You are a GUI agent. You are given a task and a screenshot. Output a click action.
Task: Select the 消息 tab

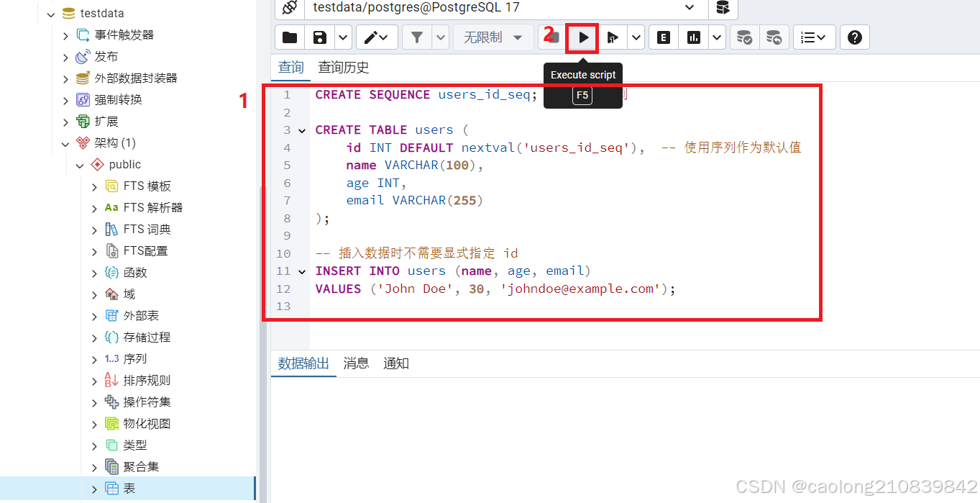356,363
